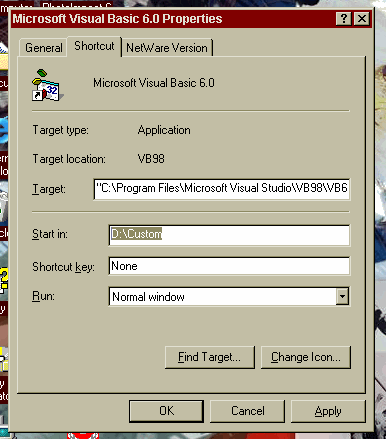The width and height of the screenshot is (386, 439).
Task: Click the Find Target button
Action: (x=210, y=357)
